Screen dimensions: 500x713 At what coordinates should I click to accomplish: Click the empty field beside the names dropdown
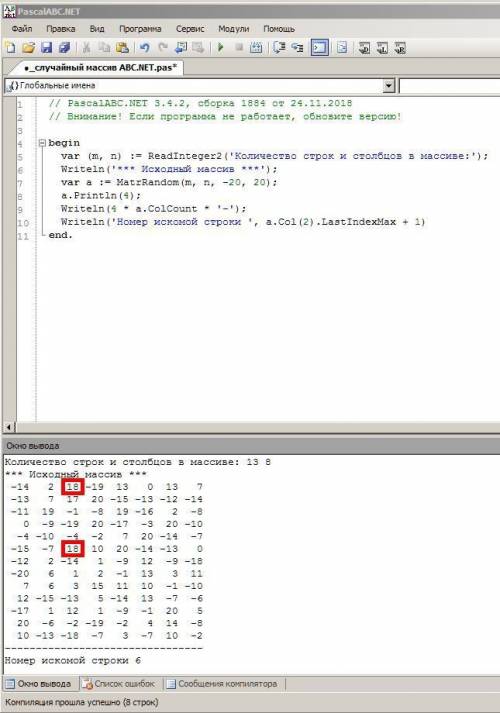click(449, 86)
